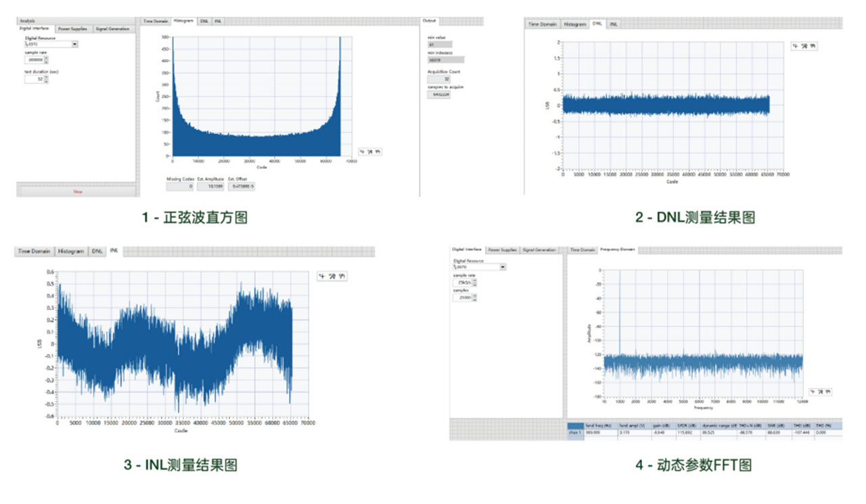866x504 pixels.
Task: Select the Output tab
Action: [430, 21]
